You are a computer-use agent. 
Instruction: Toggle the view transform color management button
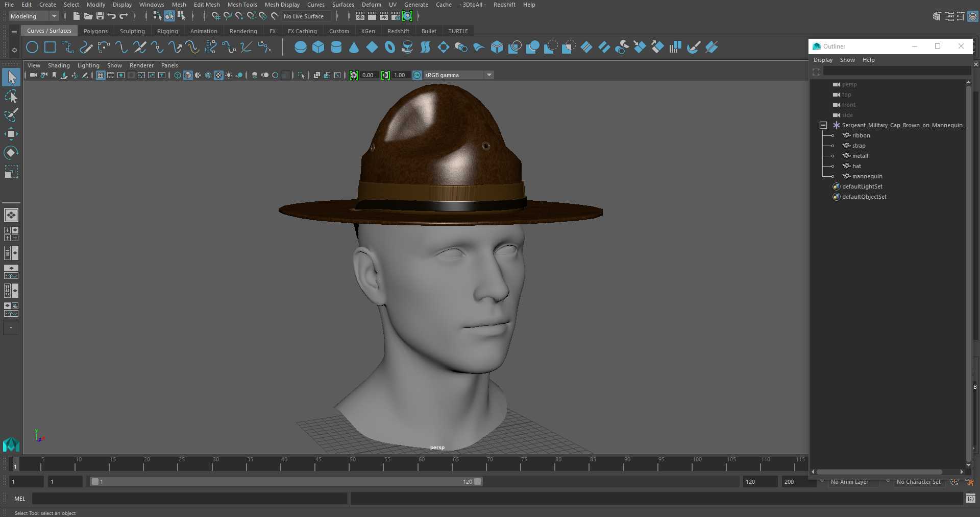pos(417,75)
